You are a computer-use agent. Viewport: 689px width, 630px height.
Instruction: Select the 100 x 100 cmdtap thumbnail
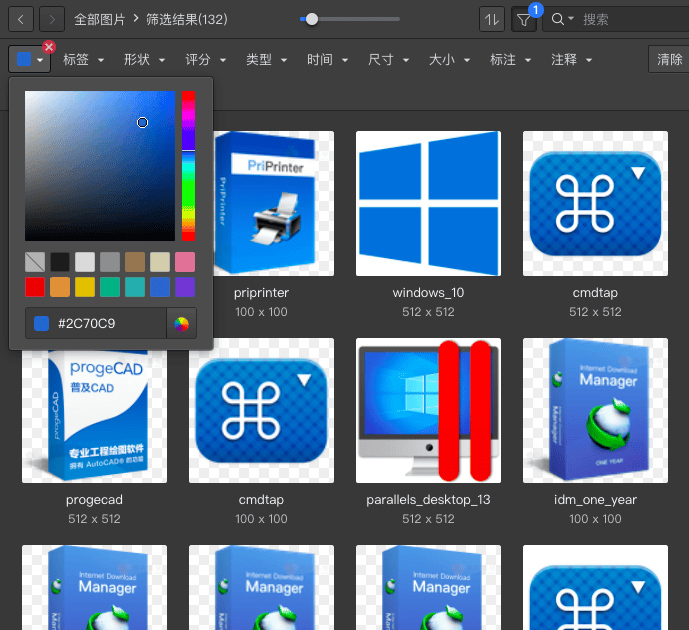(x=261, y=410)
